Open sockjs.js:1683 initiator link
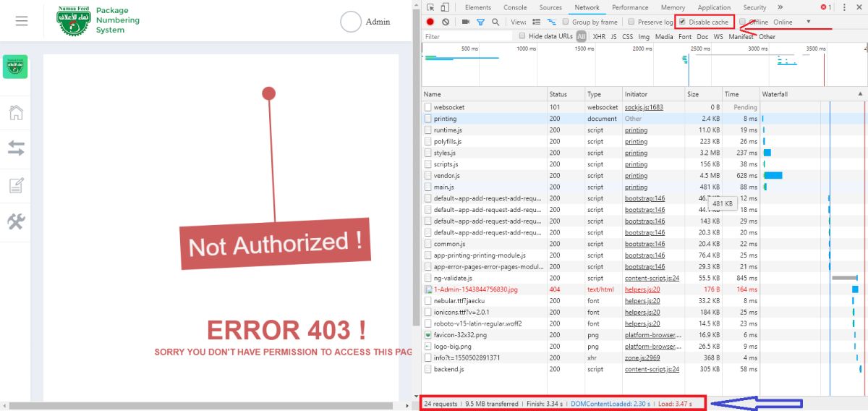 (x=644, y=107)
